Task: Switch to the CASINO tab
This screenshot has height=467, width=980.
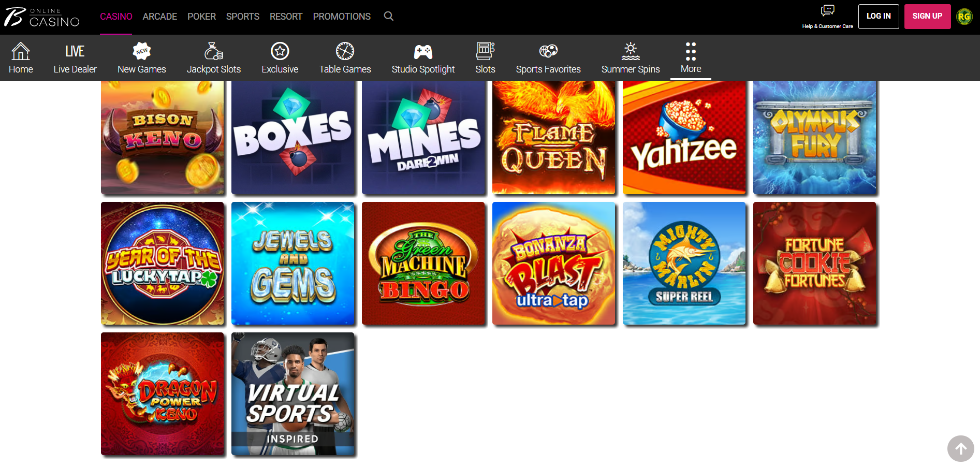Action: pyautogui.click(x=116, y=17)
